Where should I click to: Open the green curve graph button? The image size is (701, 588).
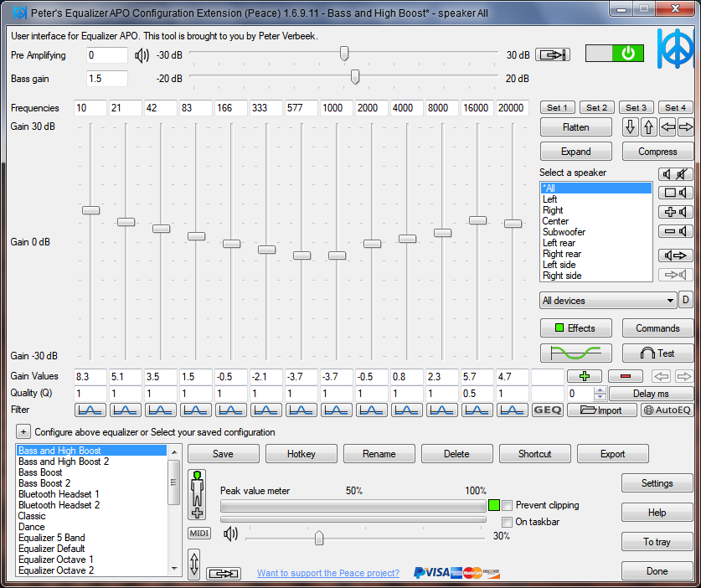tap(576, 353)
